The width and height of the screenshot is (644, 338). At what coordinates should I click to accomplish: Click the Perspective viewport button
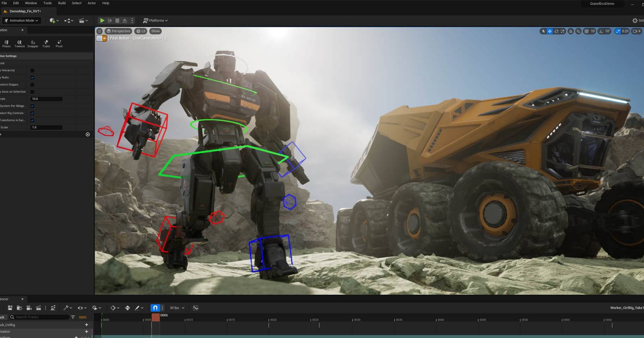(x=118, y=31)
